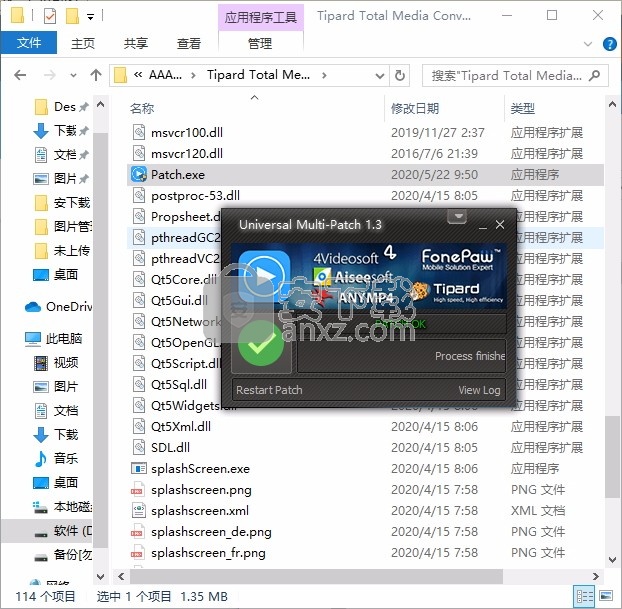Select the Patch.exe file

click(177, 174)
